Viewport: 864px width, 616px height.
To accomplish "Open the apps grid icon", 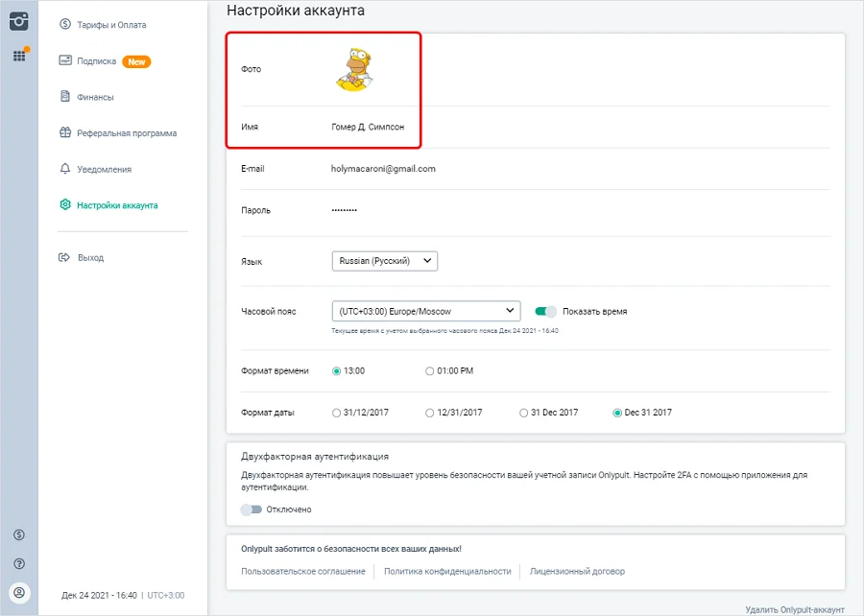I will click(18, 56).
